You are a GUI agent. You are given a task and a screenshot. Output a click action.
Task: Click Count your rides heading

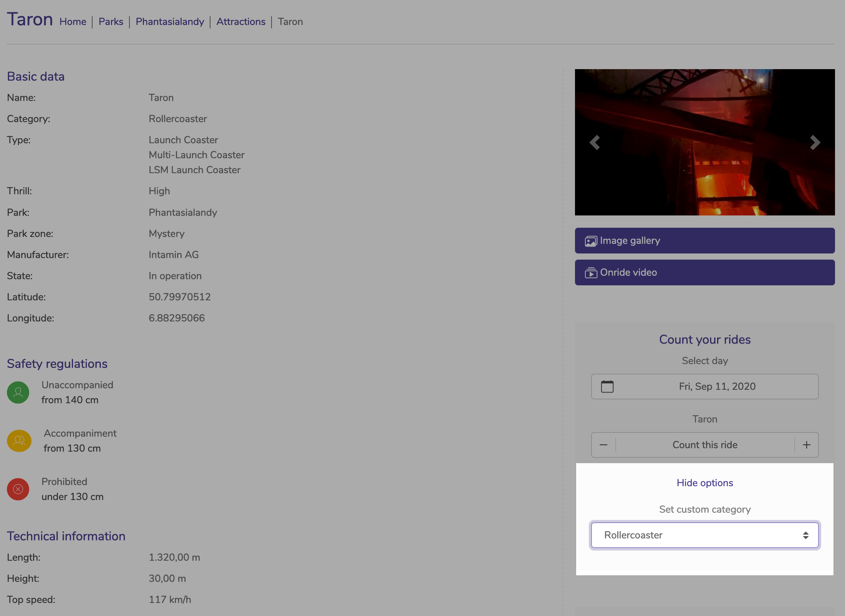click(705, 339)
